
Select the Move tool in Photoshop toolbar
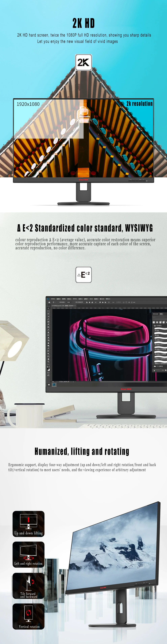pos(48,309)
